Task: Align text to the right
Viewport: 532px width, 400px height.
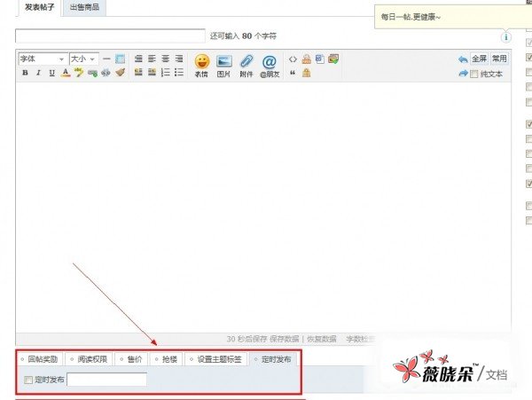Action: pos(179,59)
